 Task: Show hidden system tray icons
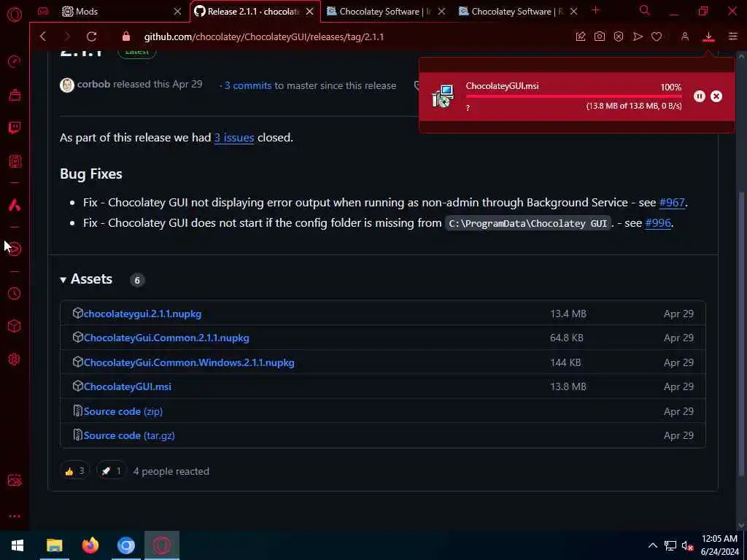pos(653,545)
